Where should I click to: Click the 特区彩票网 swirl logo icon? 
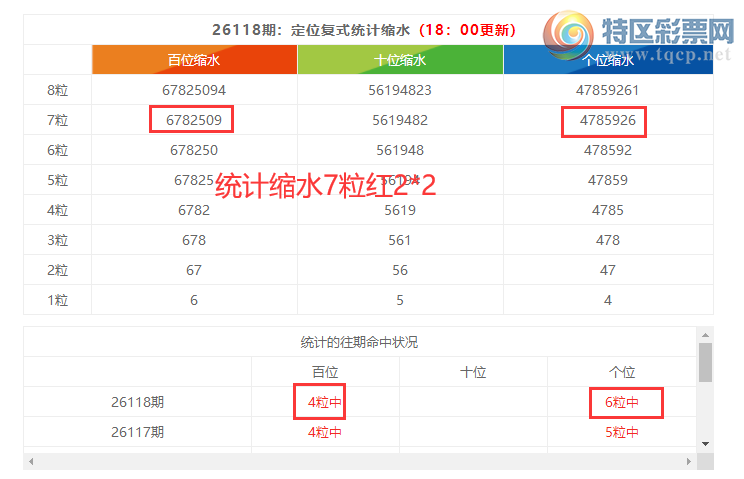[x=568, y=34]
